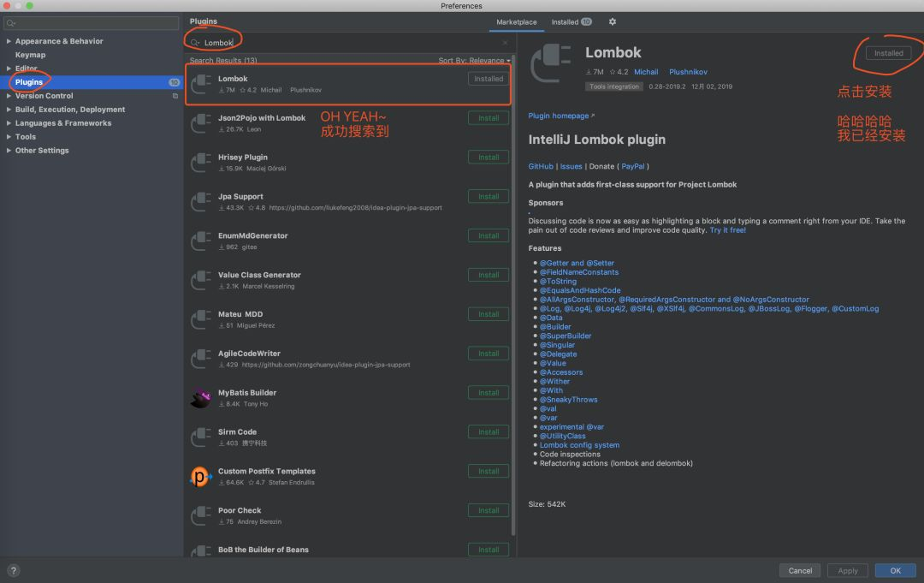Install BoB the Builder of Beans
924x583 pixels.
click(489, 550)
